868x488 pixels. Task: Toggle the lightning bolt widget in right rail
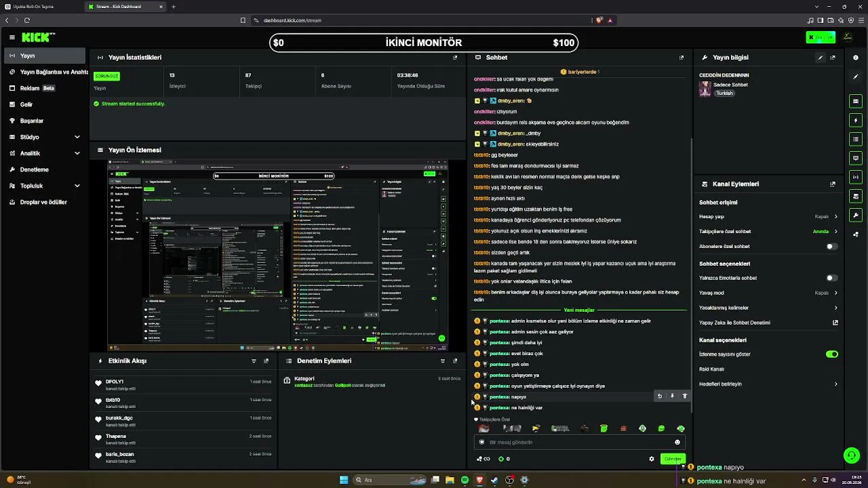point(856,120)
